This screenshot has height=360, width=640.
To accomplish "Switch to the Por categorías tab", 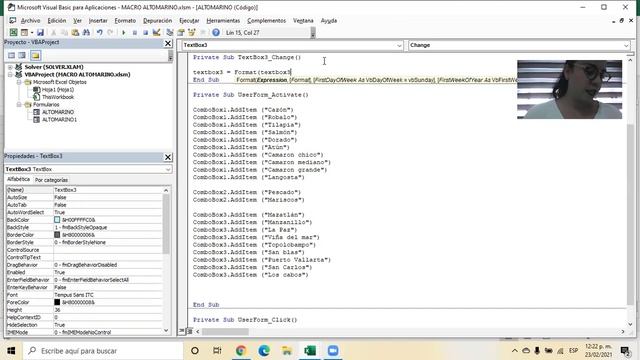I will pyautogui.click(x=51, y=180).
